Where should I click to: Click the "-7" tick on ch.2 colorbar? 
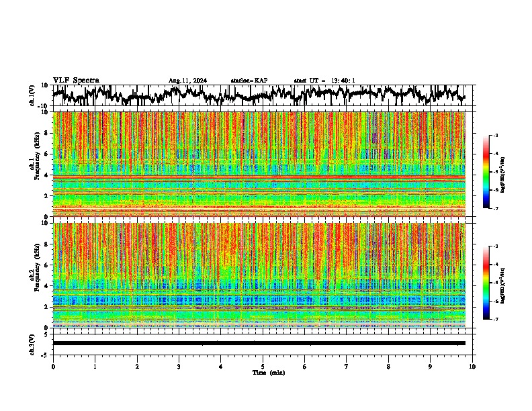tap(495, 319)
